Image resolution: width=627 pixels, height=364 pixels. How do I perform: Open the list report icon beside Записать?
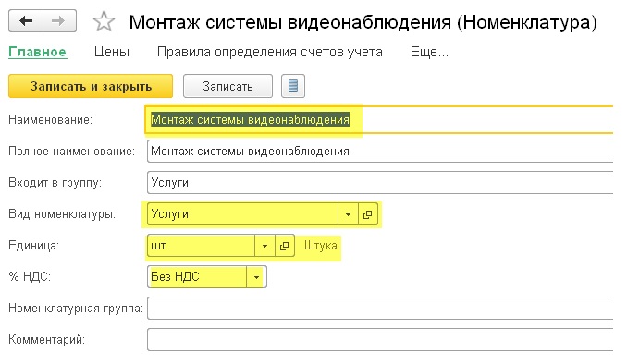click(x=293, y=86)
